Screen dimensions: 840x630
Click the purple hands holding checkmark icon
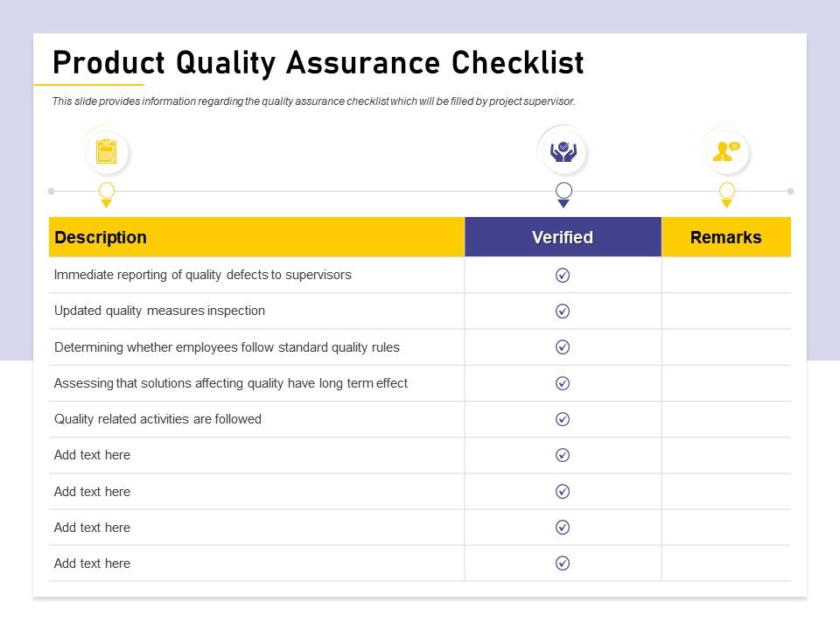[563, 152]
